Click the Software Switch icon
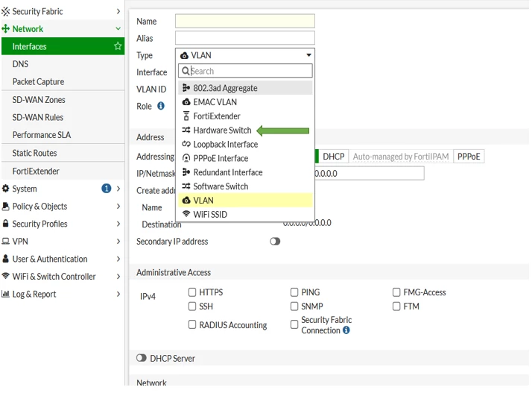The height and width of the screenshot is (393, 532). [x=186, y=186]
